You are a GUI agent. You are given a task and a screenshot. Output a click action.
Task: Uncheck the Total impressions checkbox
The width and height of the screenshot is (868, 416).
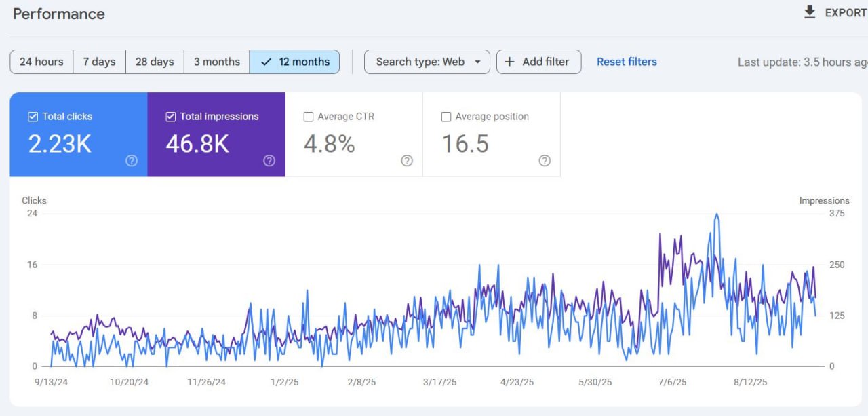pyautogui.click(x=170, y=117)
